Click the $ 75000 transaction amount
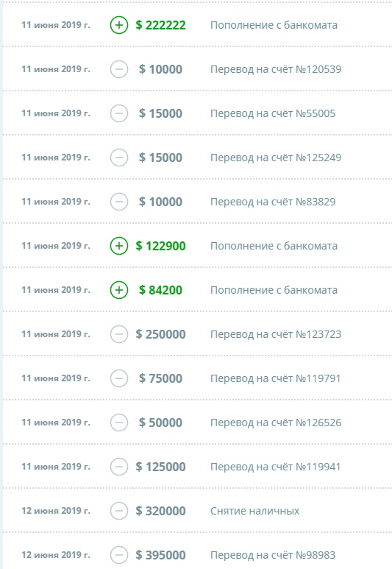392x569 pixels. click(160, 378)
